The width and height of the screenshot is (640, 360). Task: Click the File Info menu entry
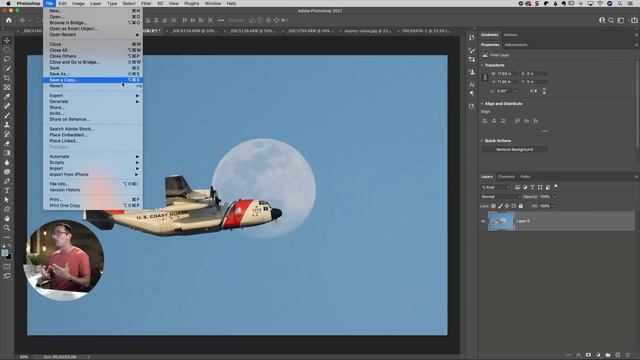click(x=93, y=184)
